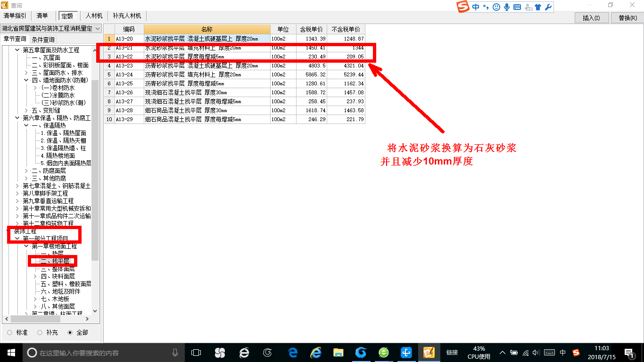The width and height of the screenshot is (644, 362).
Task: Toggle punctuation mode on Sogou toolbar
Action: coord(486,7)
